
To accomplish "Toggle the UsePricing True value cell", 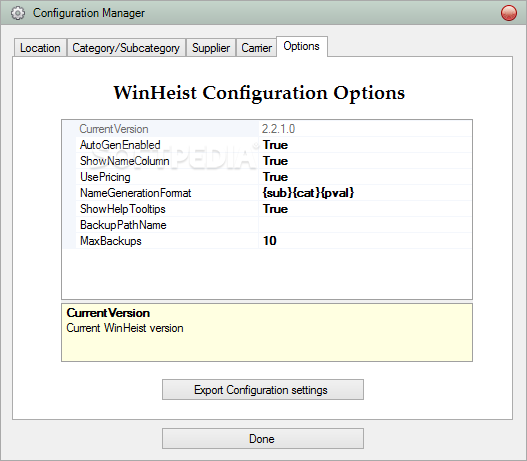I will pos(365,177).
